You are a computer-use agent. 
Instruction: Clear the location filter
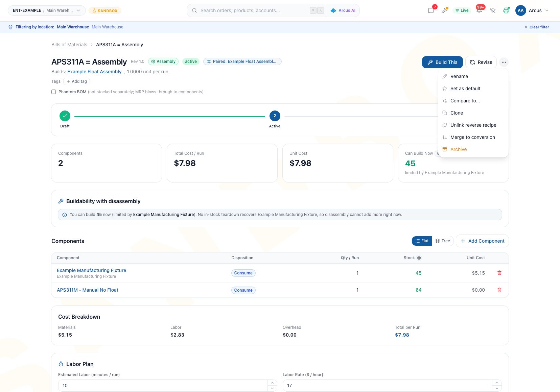pyautogui.click(x=537, y=27)
